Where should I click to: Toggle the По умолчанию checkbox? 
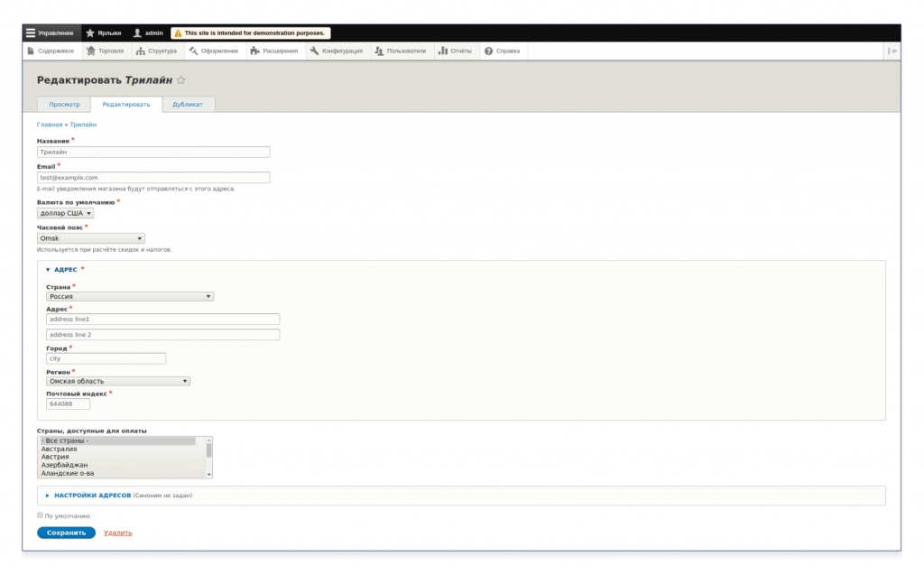pos(40,515)
